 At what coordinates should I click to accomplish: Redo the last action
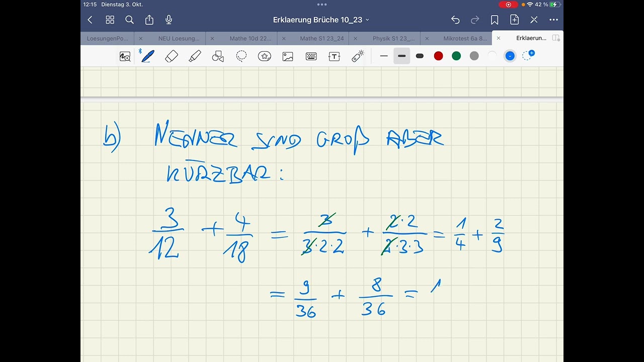(475, 20)
